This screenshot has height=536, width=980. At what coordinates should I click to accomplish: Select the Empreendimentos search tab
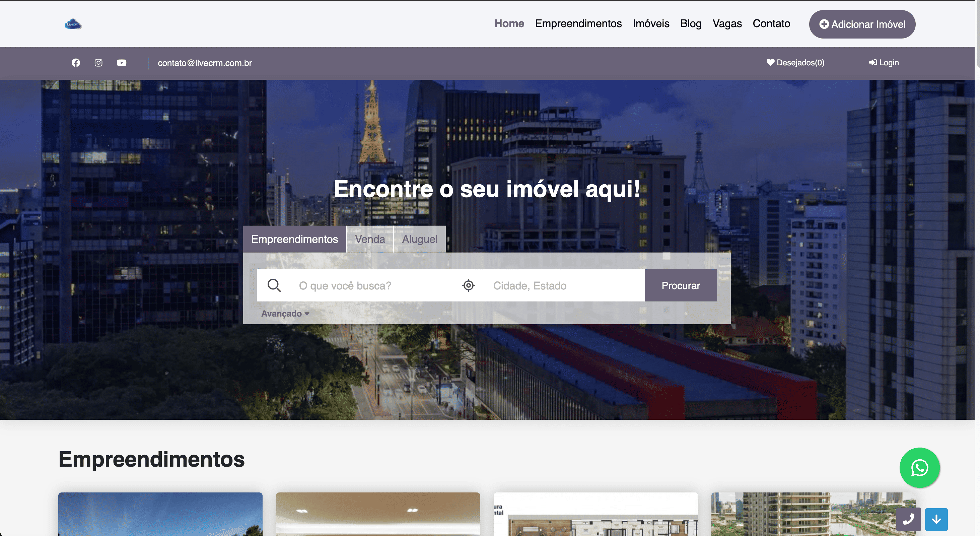[294, 239]
